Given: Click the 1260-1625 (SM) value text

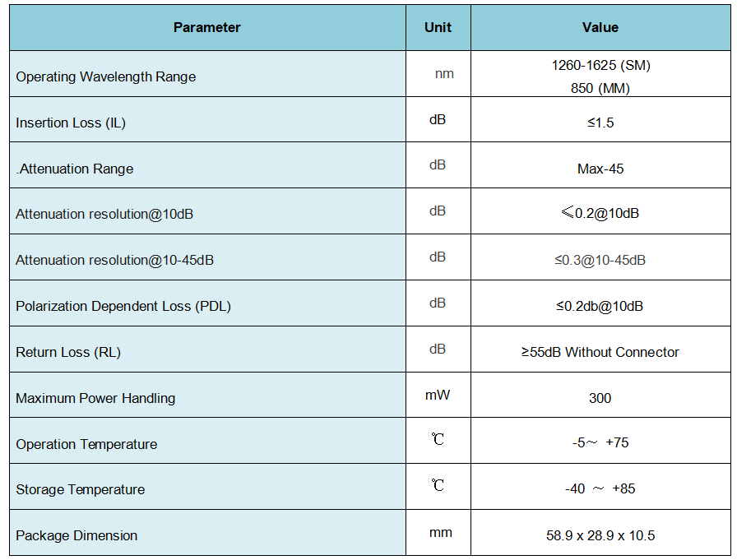Looking at the screenshot, I should (600, 66).
